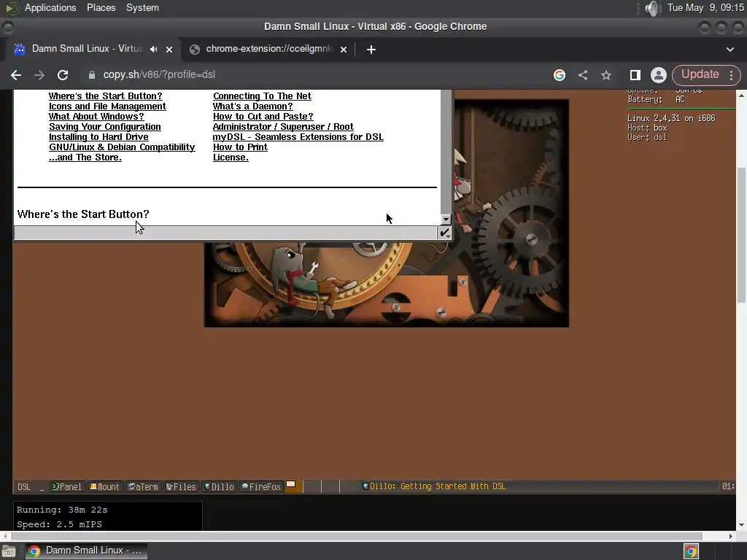Open the Applications menu
This screenshot has width=747, height=560.
[50, 7]
